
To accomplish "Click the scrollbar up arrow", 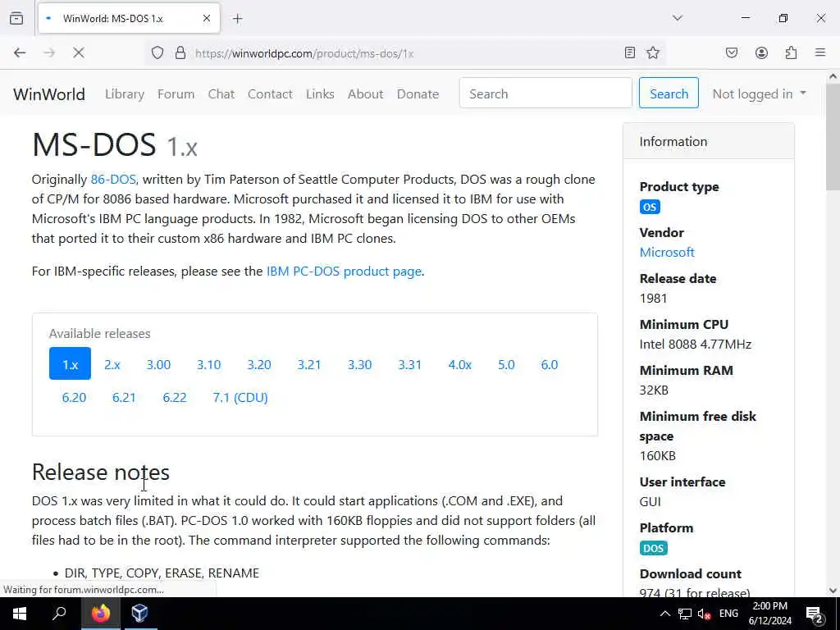I will coord(833,76).
